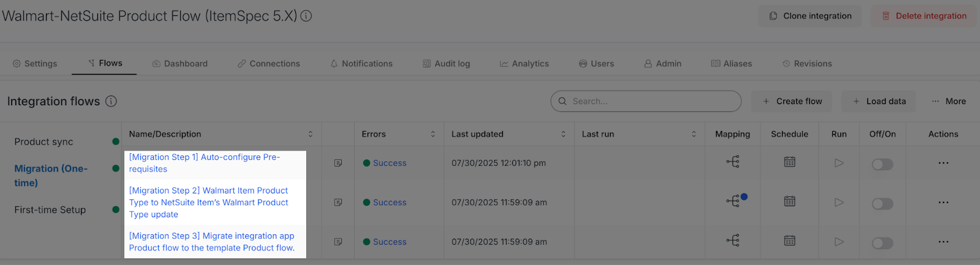
Task: Open the Aliases tab
Action: tap(731, 64)
